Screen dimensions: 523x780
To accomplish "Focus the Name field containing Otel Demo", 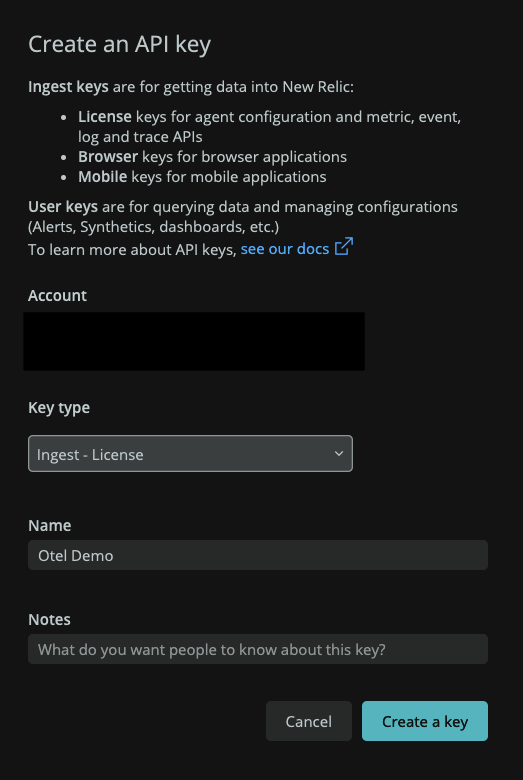I will pos(258,555).
